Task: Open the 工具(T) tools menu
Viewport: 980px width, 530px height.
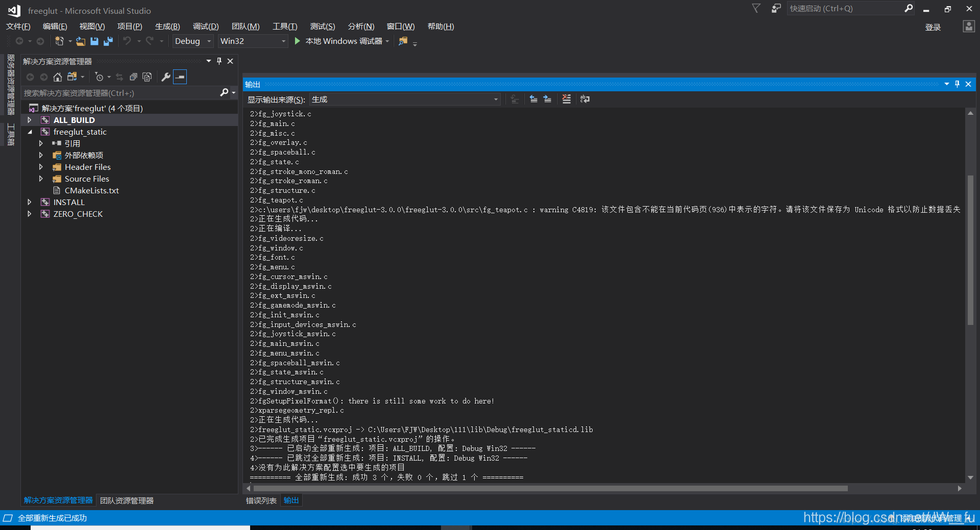Action: pyautogui.click(x=285, y=27)
